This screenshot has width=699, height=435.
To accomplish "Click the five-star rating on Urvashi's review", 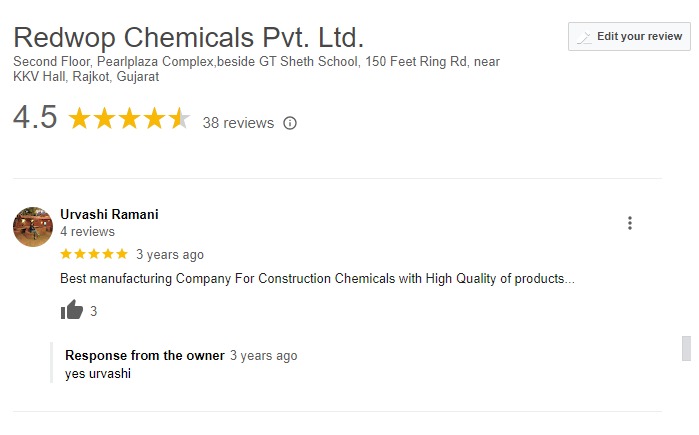I will [94, 254].
